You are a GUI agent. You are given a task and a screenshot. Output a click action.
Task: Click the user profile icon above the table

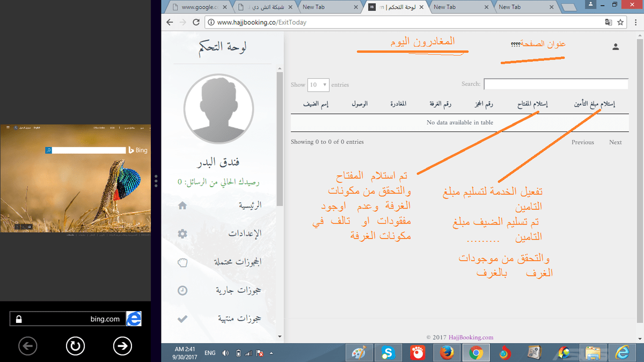pos(615,47)
